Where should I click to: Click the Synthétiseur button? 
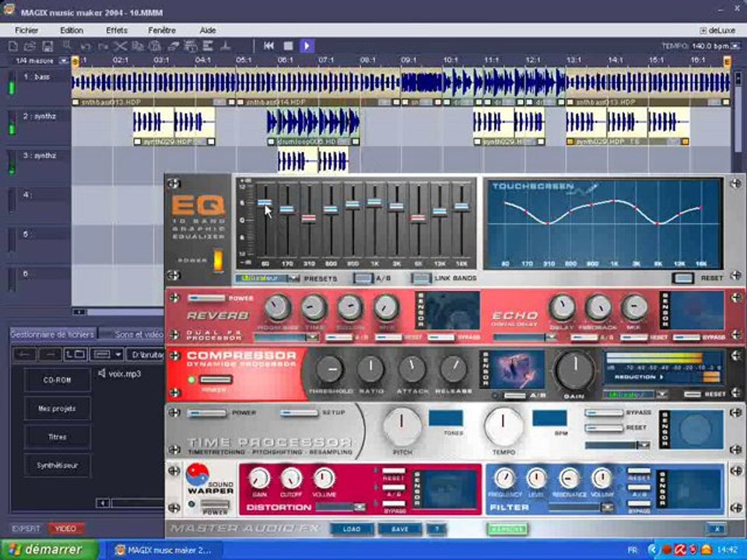(57, 465)
